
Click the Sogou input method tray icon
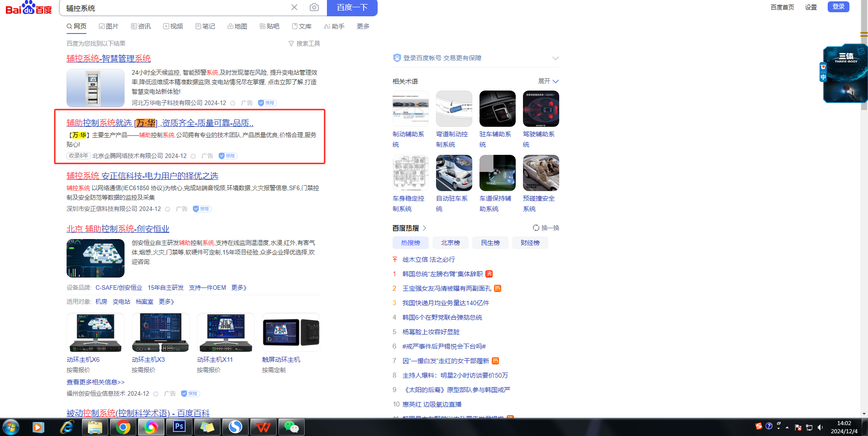[759, 426]
